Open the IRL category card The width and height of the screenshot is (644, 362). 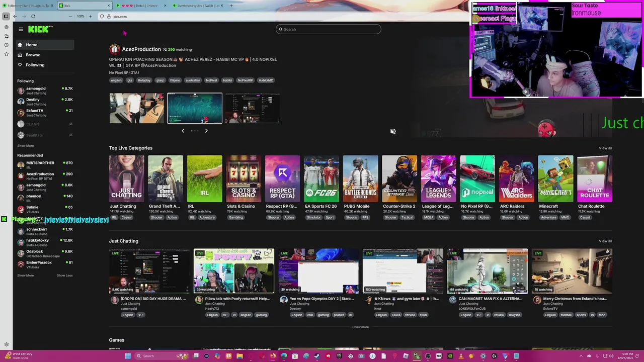(204, 178)
